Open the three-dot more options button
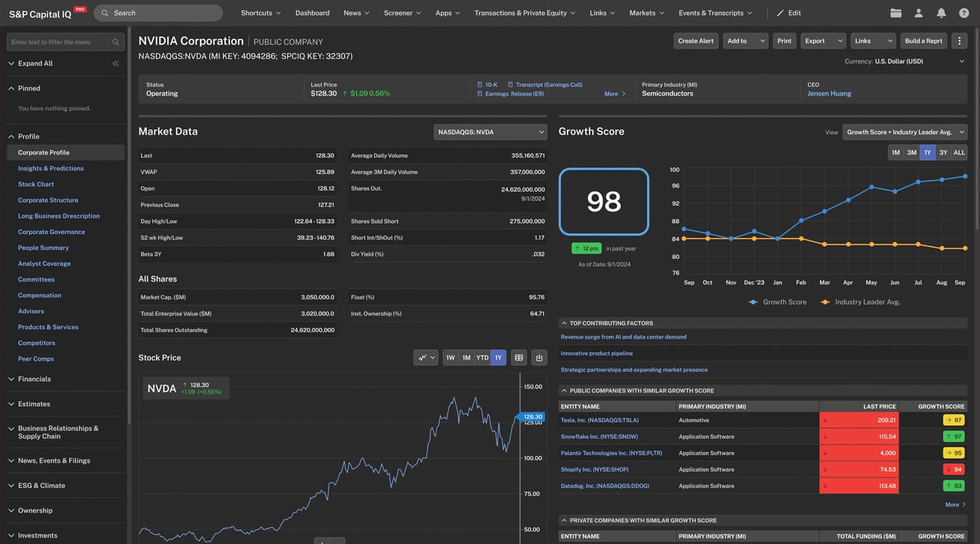980x544 pixels. point(960,41)
